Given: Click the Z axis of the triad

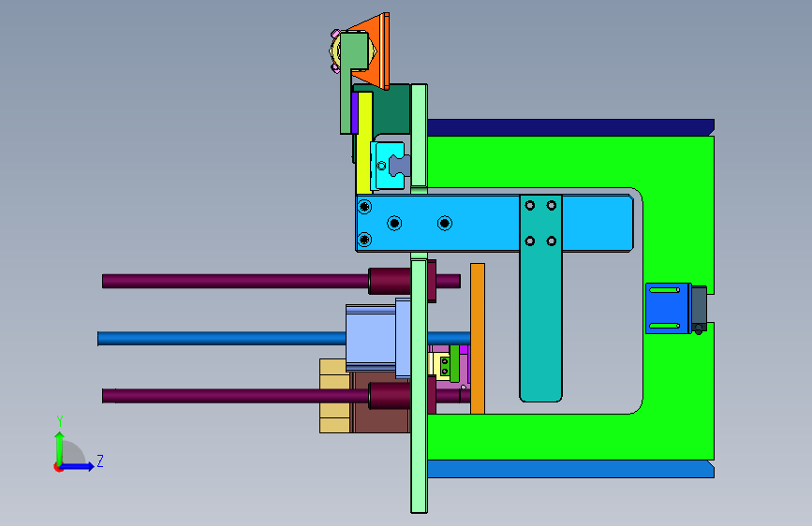Looking at the screenshot, I should (81, 466).
